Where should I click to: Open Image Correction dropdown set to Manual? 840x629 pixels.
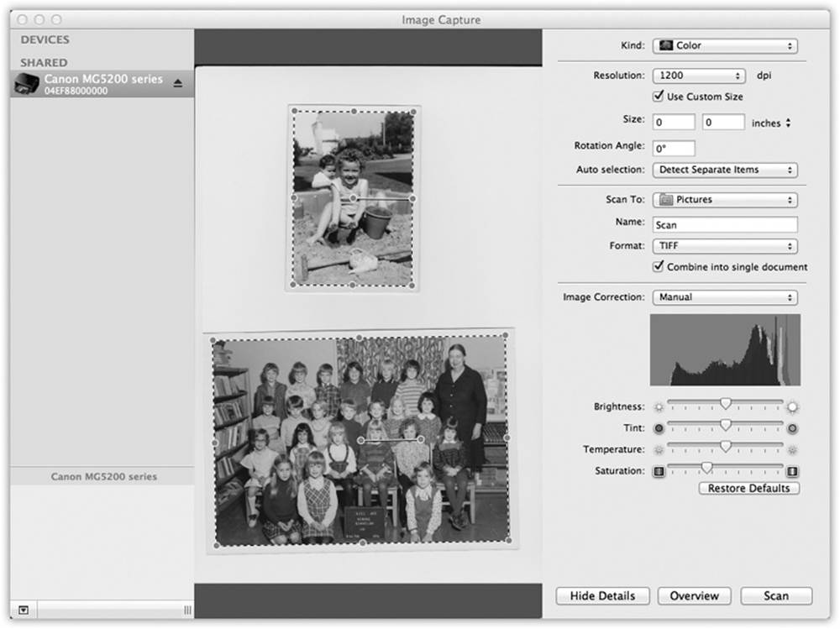(x=725, y=297)
